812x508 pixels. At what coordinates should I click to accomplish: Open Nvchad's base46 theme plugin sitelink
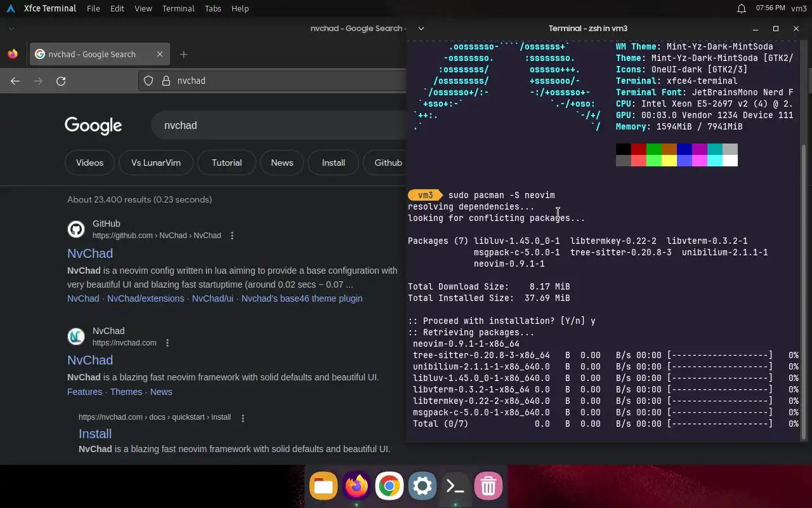[302, 298]
